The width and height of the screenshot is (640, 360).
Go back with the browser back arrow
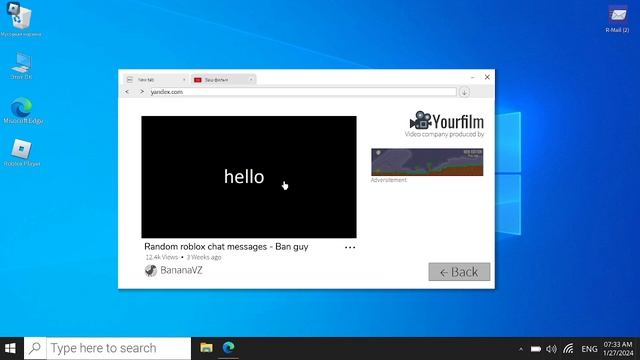tap(127, 92)
